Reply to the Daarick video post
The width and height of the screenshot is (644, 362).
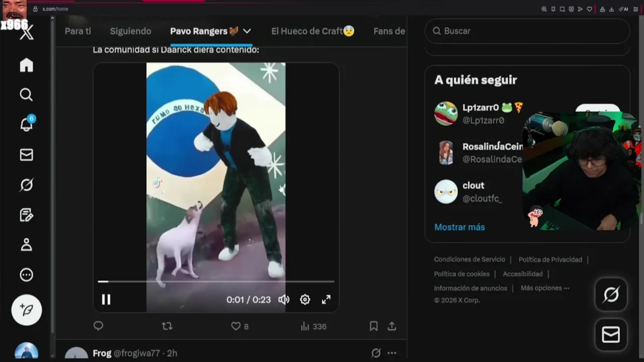tap(98, 326)
